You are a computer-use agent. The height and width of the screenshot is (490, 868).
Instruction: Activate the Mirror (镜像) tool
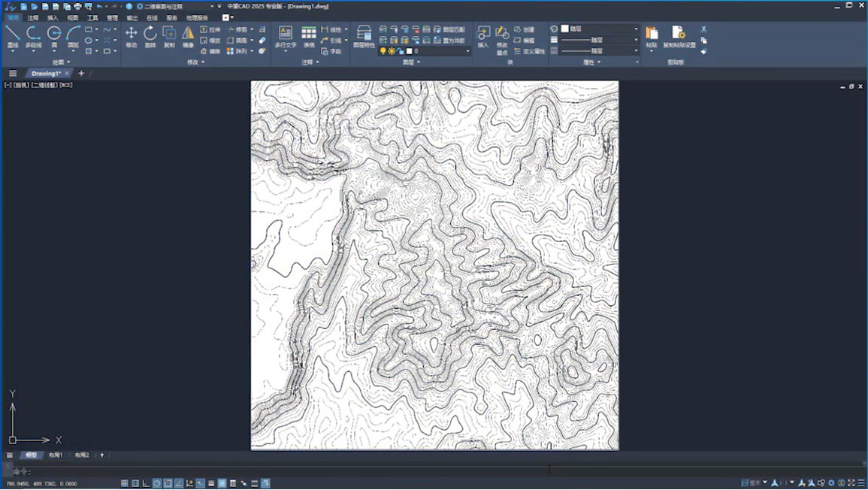(x=188, y=37)
